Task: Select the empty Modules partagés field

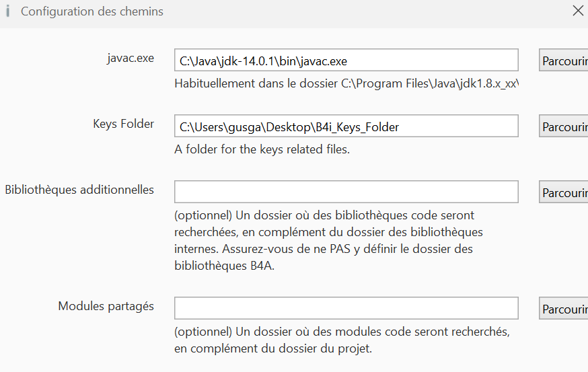Action: [346, 308]
